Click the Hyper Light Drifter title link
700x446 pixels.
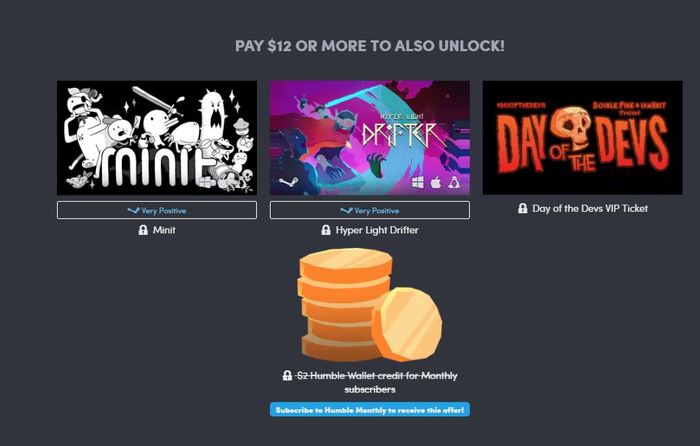pyautogui.click(x=377, y=230)
